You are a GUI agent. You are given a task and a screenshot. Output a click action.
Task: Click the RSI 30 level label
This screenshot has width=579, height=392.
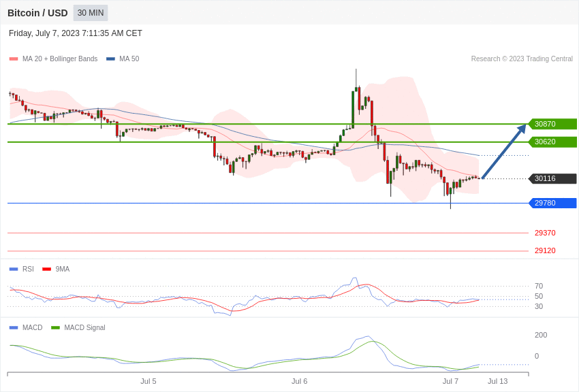click(539, 306)
